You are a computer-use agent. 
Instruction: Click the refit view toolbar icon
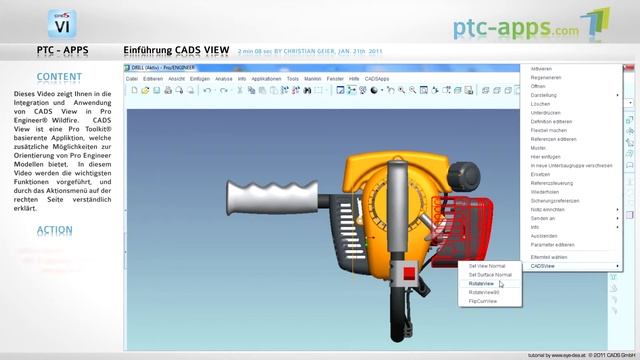click(424, 90)
